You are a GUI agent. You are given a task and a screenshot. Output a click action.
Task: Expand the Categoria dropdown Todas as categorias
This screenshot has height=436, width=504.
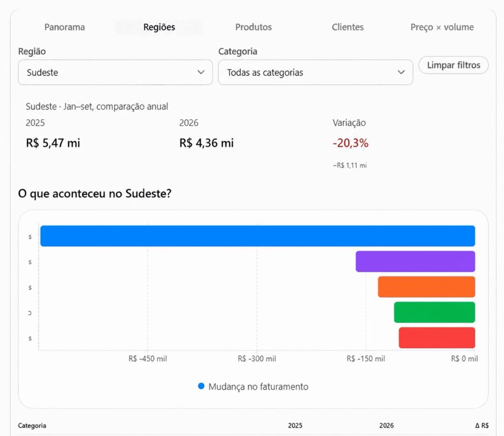click(x=315, y=72)
